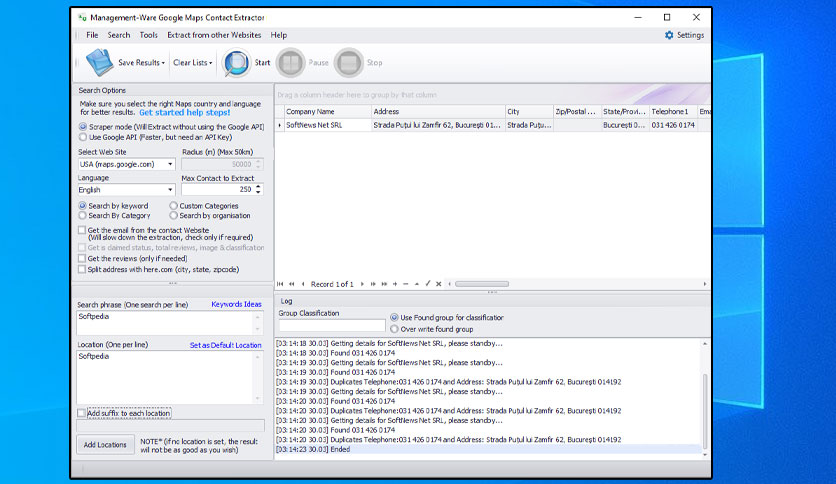Open Extract from other Websites menu

pyautogui.click(x=214, y=35)
